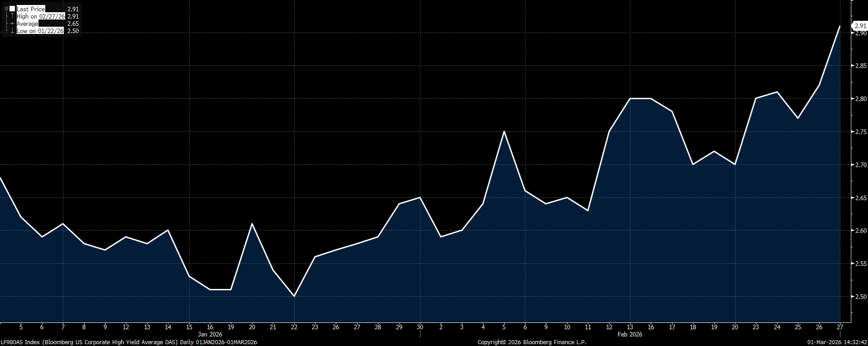Select the Low on 01/22/26 legend entry
This screenshot has width=868, height=346.
(40, 31)
